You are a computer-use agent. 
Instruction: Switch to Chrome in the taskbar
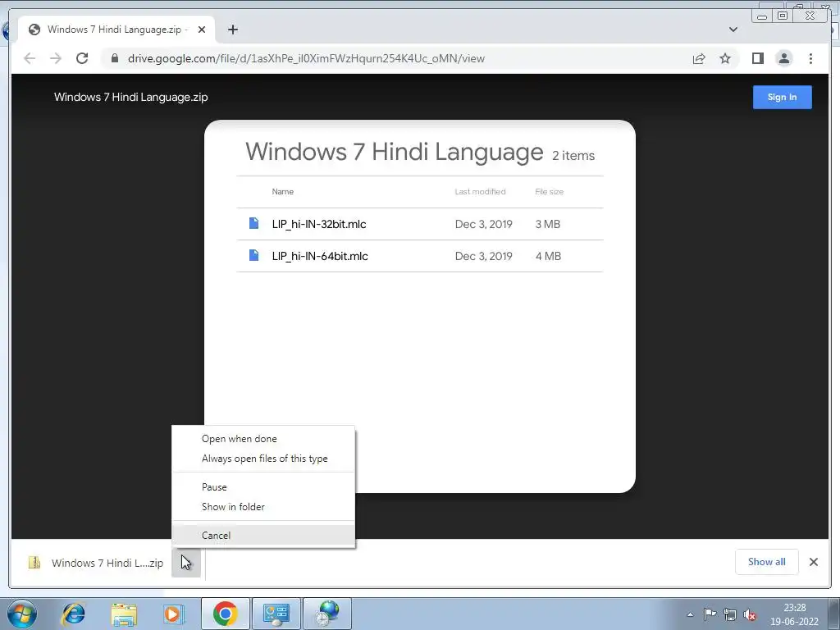pyautogui.click(x=225, y=614)
